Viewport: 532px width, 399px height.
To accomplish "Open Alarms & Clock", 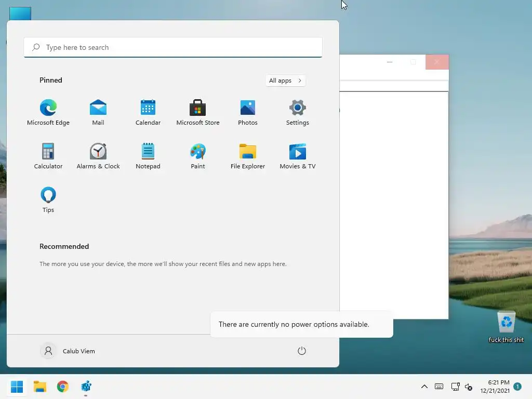I will [98, 156].
